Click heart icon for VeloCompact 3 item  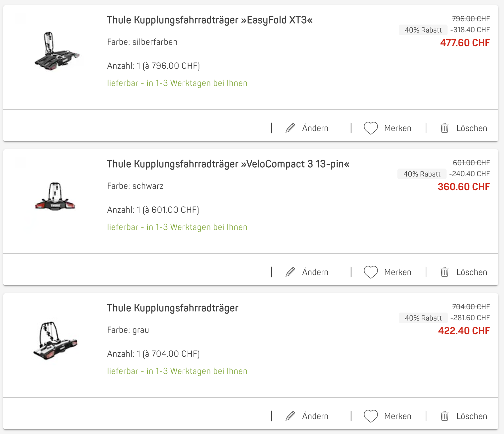pos(371,272)
